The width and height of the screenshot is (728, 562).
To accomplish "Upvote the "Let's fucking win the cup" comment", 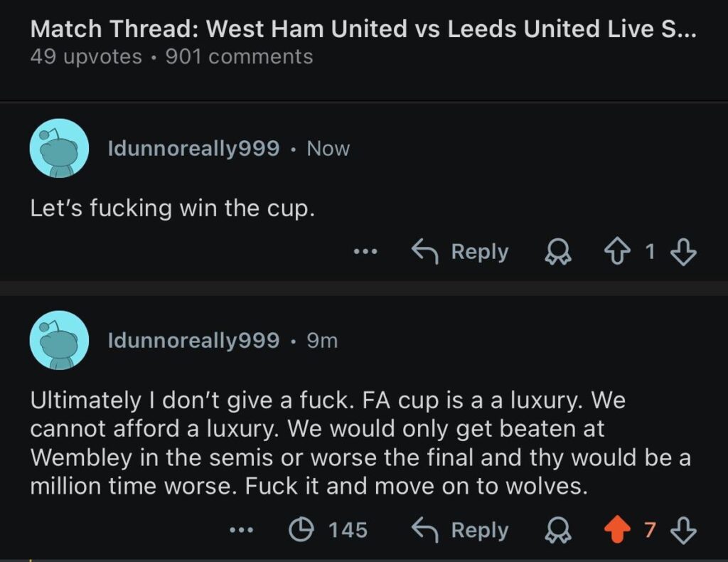I will tap(619, 251).
